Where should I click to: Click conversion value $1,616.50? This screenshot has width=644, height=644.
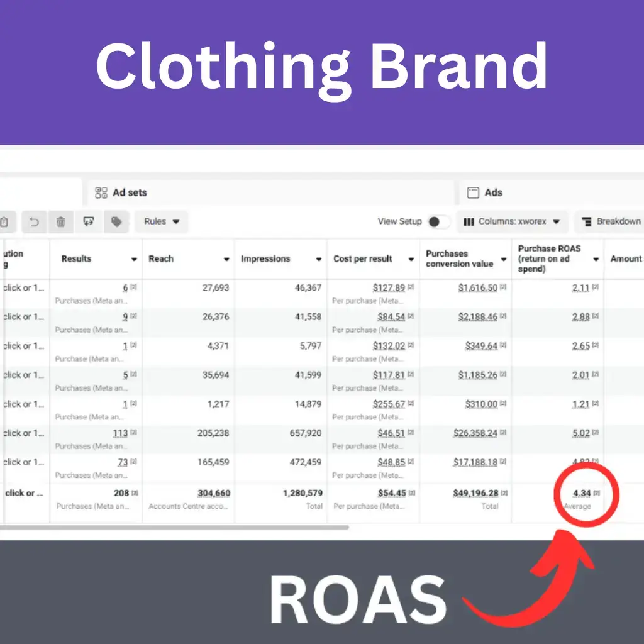478,288
